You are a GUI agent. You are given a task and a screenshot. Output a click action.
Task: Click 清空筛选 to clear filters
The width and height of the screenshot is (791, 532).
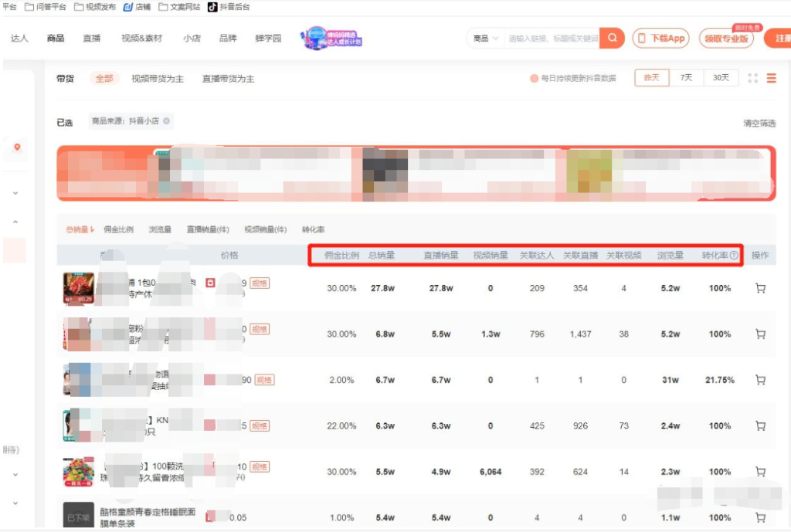759,123
